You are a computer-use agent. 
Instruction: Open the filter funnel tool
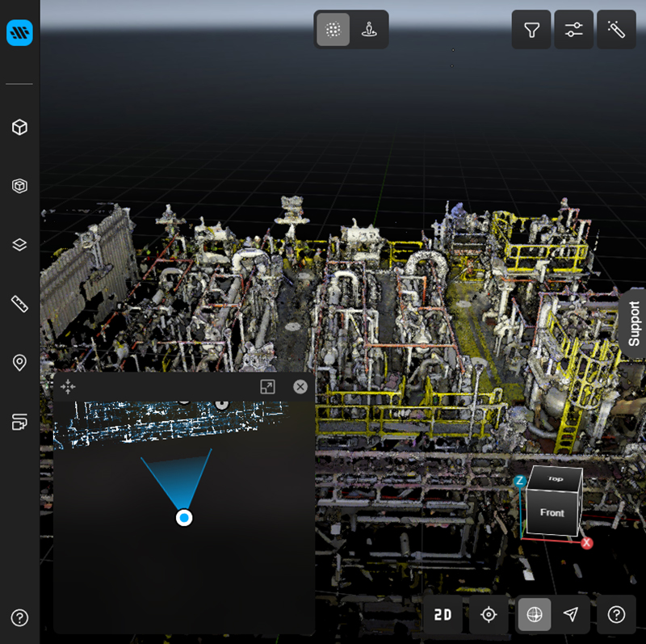(x=531, y=30)
